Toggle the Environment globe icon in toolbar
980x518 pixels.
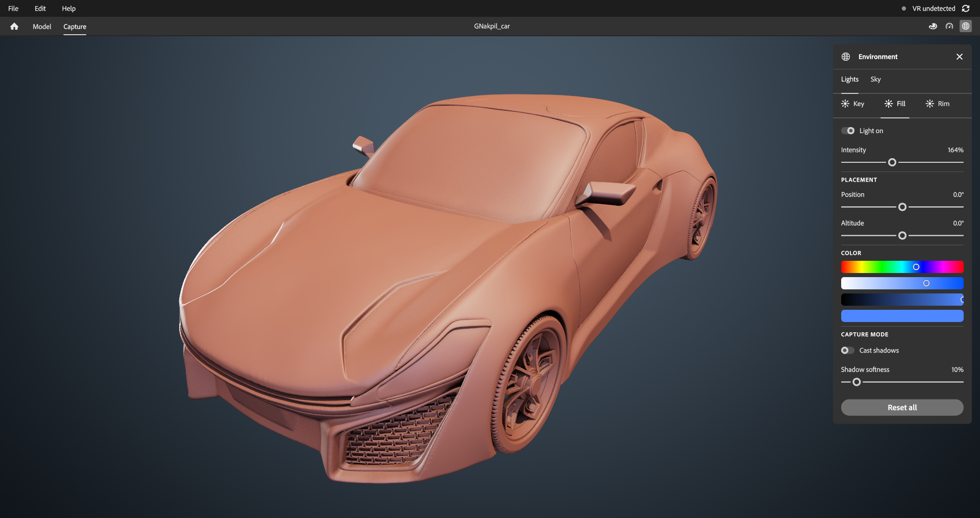(x=966, y=27)
